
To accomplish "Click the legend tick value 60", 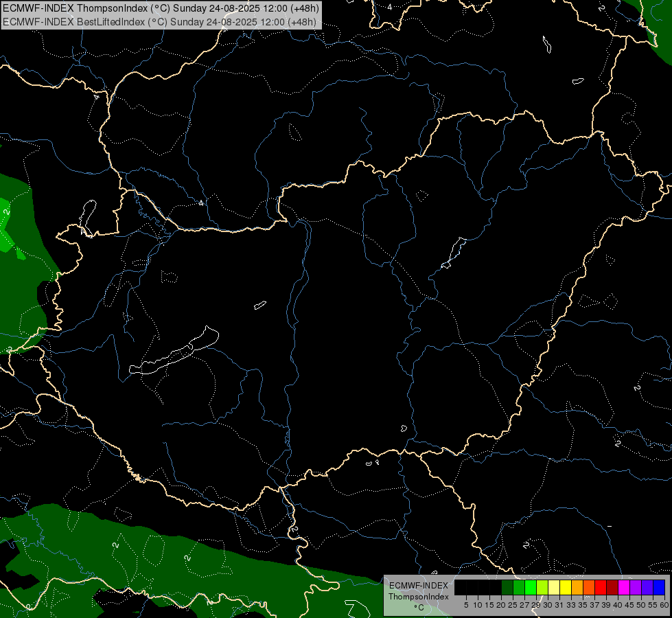I will 664,605.
